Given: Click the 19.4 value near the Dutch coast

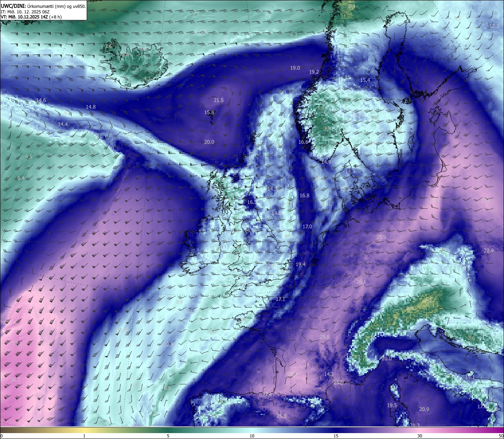Looking at the screenshot, I should (x=300, y=264).
